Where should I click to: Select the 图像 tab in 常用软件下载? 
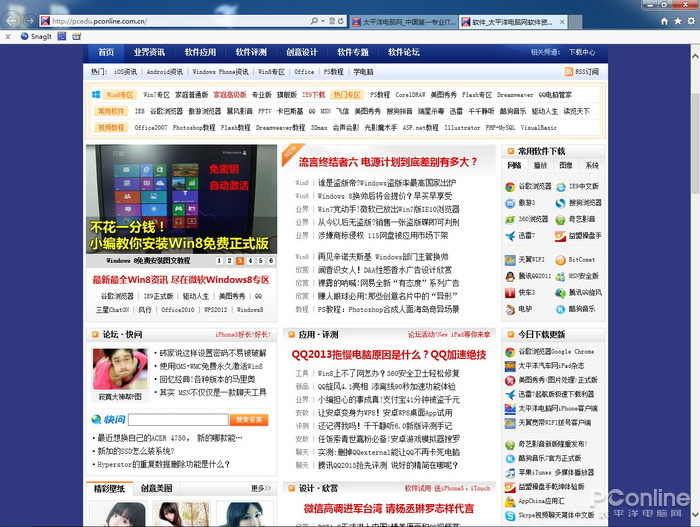point(566,165)
